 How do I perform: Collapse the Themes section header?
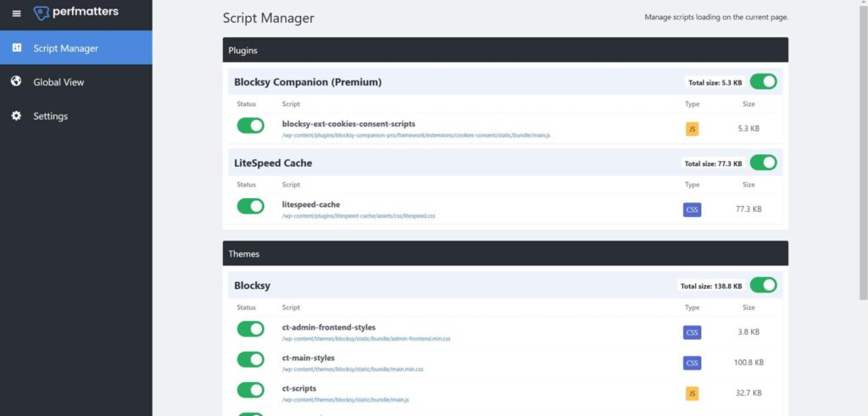pyautogui.click(x=505, y=253)
